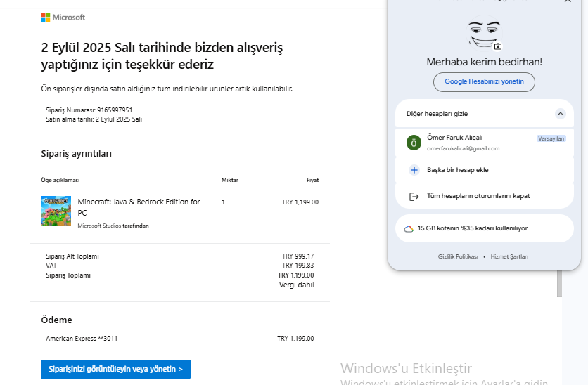The height and width of the screenshot is (385, 588).
Task: Click Satın alma tarihi text line
Action: point(94,119)
